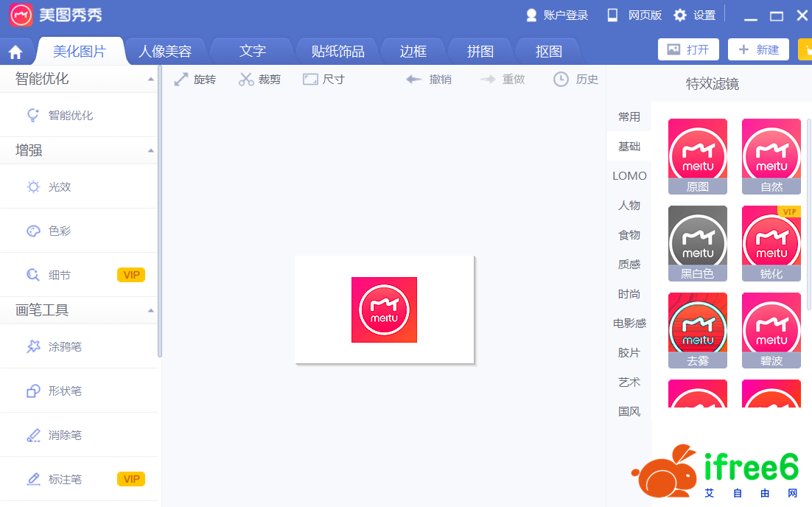Click 智能优化 lightbulb option
The height and width of the screenshot is (507, 812).
pos(70,116)
